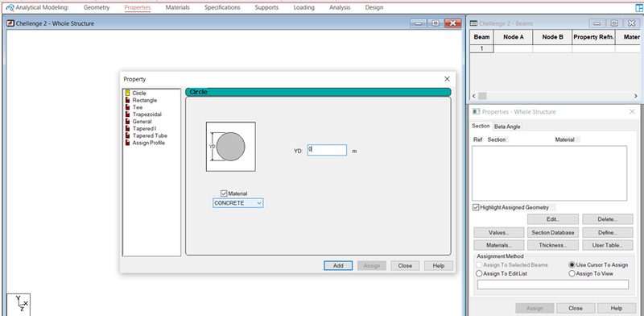The image size is (644, 316).
Task: Click the XYZ axis orientation icon
Action: (x=19, y=304)
